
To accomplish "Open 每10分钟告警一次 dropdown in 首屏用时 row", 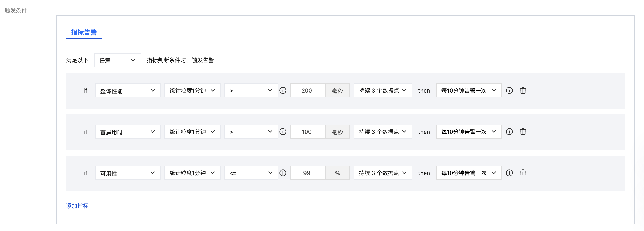I will pos(469,132).
